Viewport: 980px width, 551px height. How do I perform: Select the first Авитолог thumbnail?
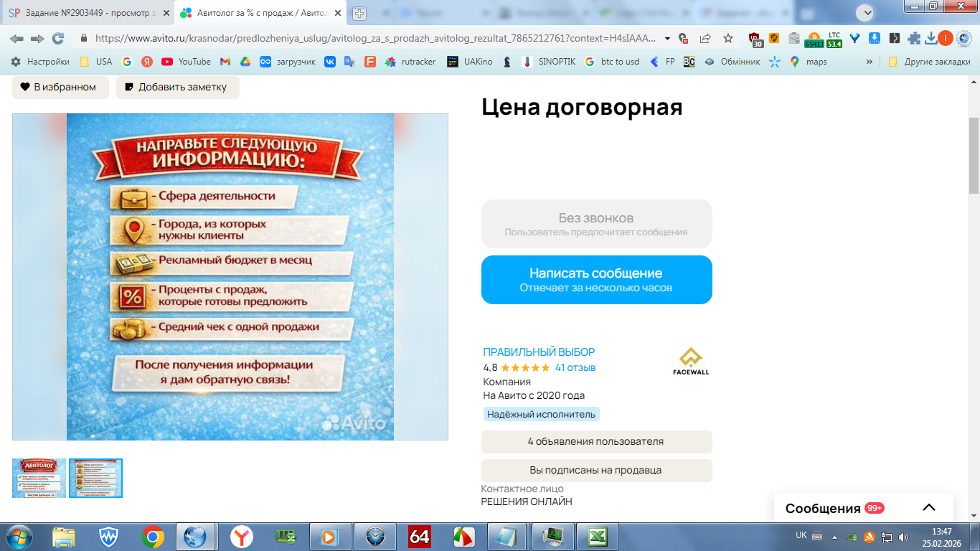(39, 478)
